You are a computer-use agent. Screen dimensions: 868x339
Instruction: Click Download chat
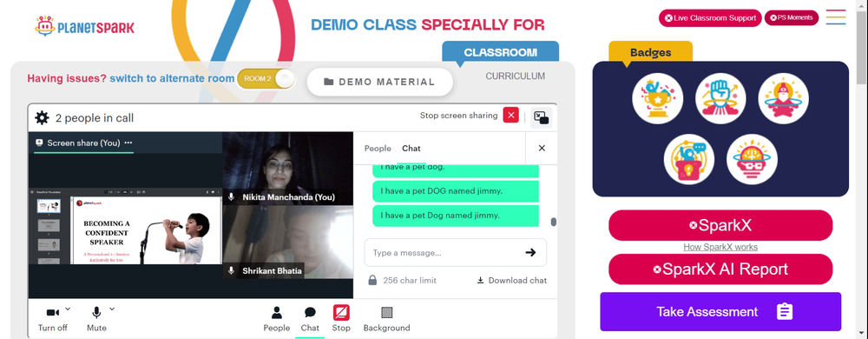point(511,280)
